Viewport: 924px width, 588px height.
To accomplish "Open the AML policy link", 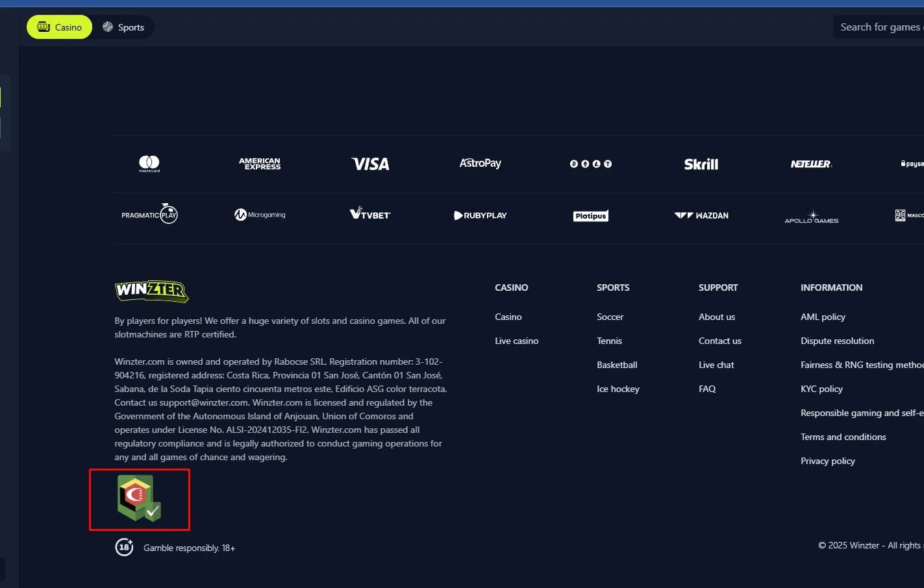I will coord(823,317).
